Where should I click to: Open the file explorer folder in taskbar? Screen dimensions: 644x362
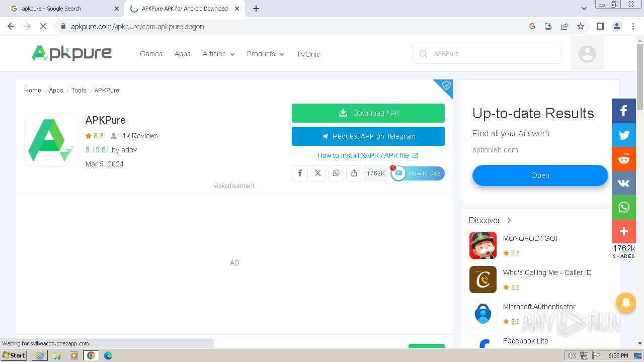(57, 355)
